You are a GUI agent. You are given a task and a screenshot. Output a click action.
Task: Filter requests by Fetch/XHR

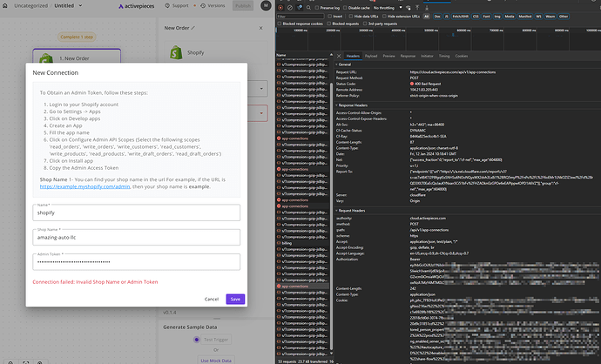pyautogui.click(x=461, y=17)
